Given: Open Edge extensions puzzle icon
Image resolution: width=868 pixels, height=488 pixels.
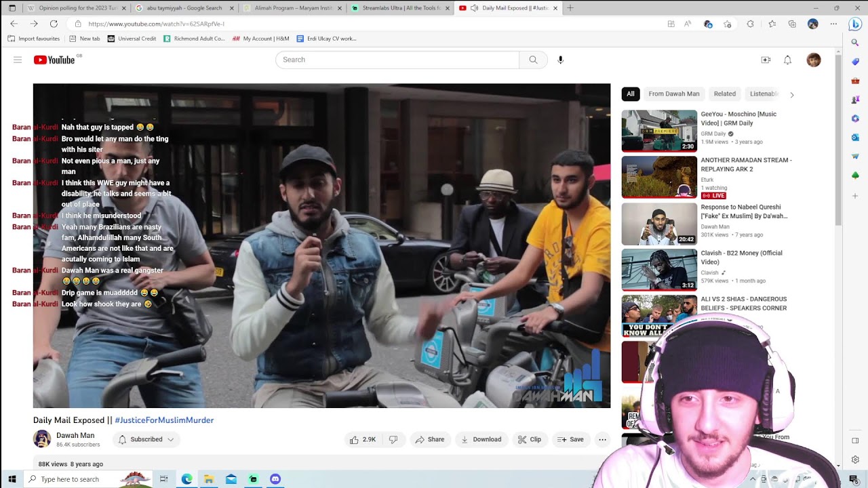Looking at the screenshot, I should pyautogui.click(x=750, y=24).
